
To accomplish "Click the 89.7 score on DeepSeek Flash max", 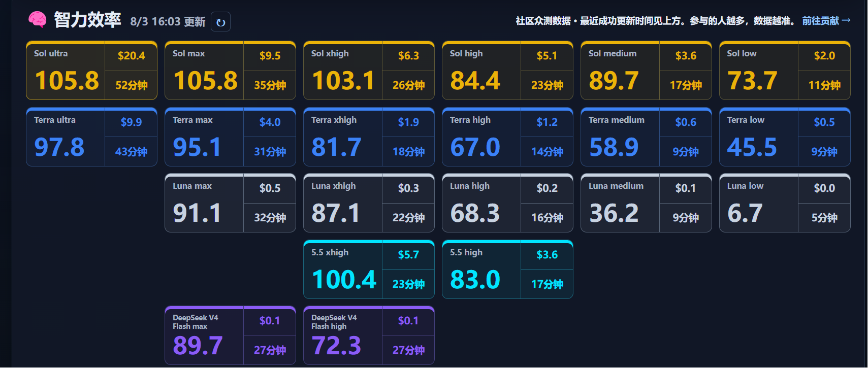I will tap(198, 346).
